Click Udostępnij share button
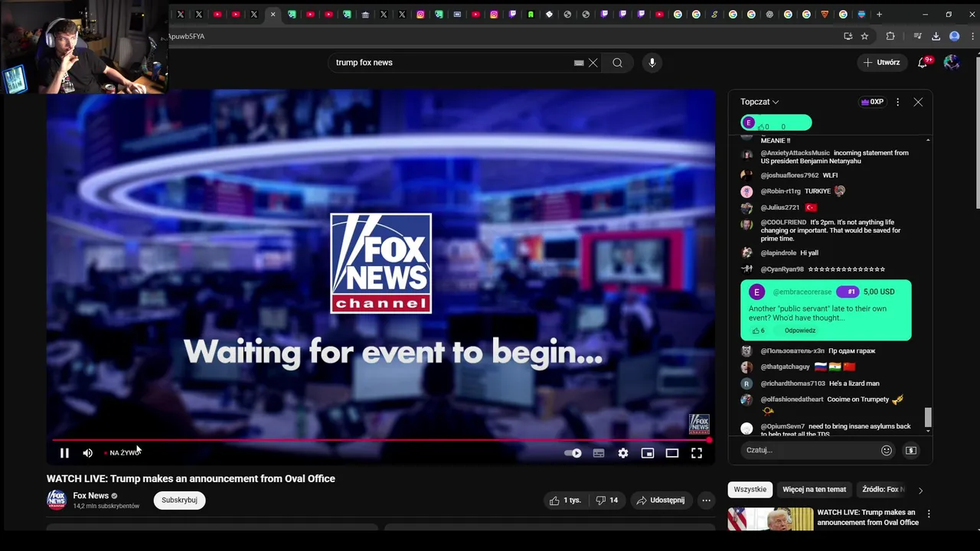 (x=660, y=500)
